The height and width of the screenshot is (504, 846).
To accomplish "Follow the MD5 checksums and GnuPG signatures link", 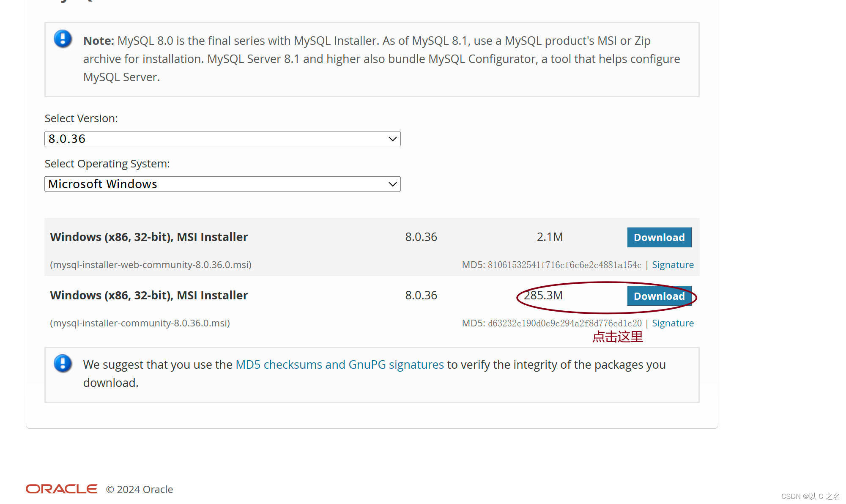I will pyautogui.click(x=339, y=364).
